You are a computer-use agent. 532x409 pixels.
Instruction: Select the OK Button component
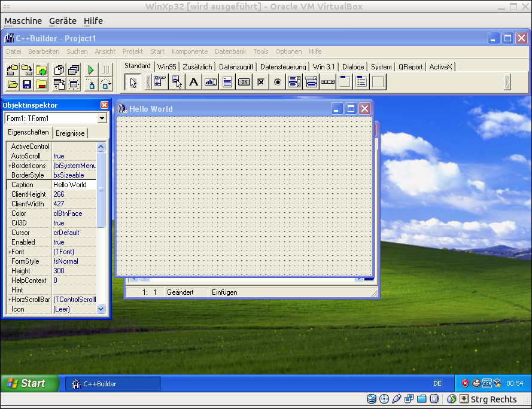244,82
